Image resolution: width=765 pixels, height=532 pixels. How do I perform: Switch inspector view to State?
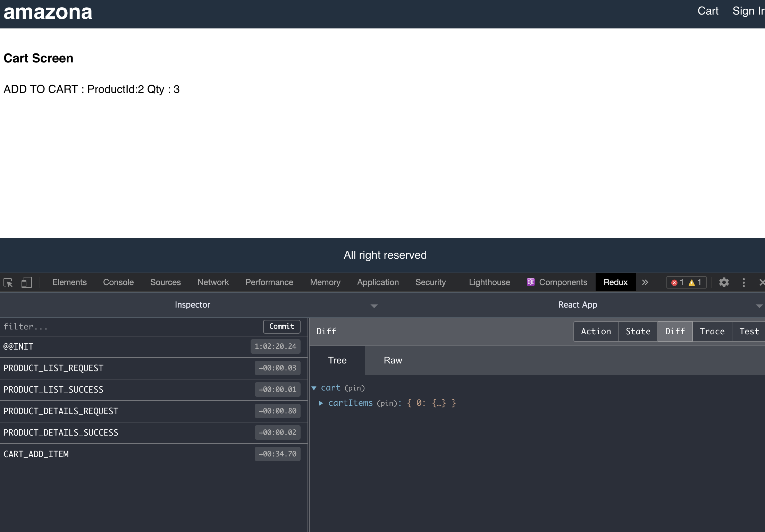pos(638,332)
